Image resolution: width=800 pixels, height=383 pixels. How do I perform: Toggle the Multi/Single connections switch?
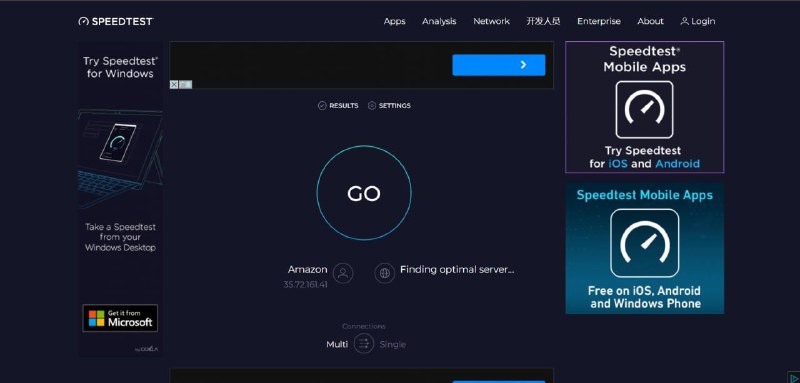tap(364, 344)
